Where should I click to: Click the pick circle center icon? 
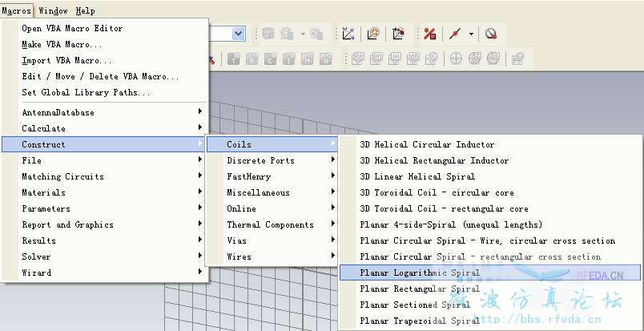pyautogui.click(x=491, y=34)
